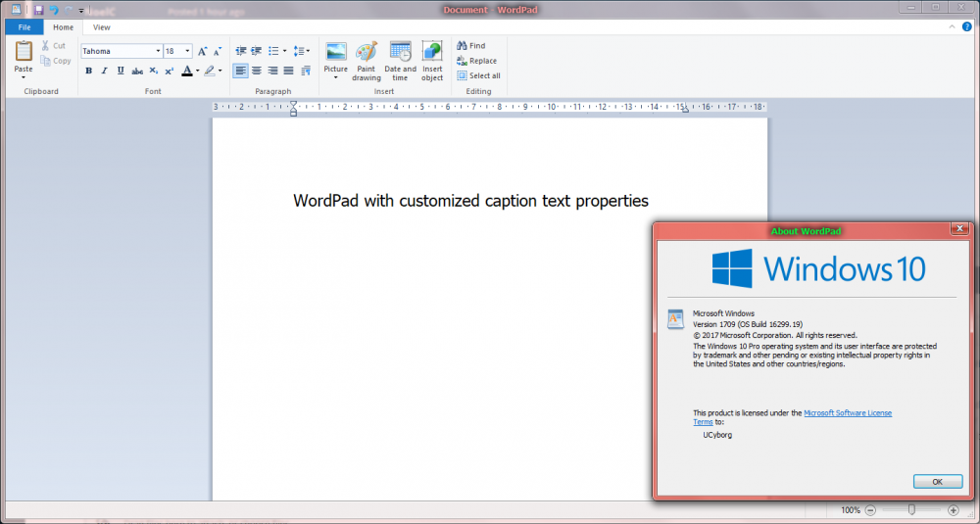Click the Shrink font icon
This screenshot has width=980, height=524.
[x=217, y=51]
